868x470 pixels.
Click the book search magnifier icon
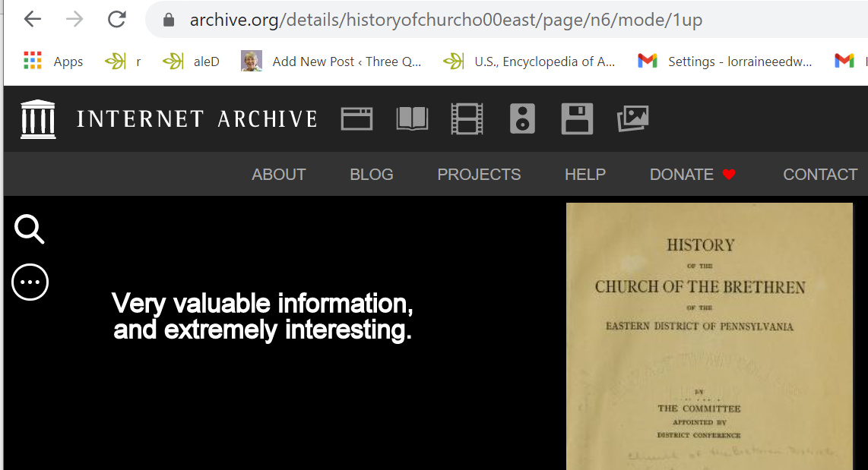click(x=30, y=229)
